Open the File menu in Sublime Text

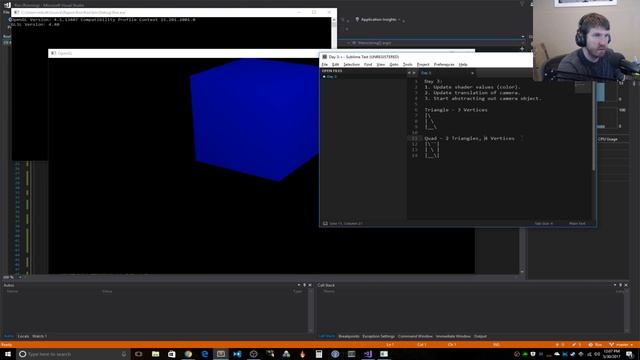tap(324, 64)
